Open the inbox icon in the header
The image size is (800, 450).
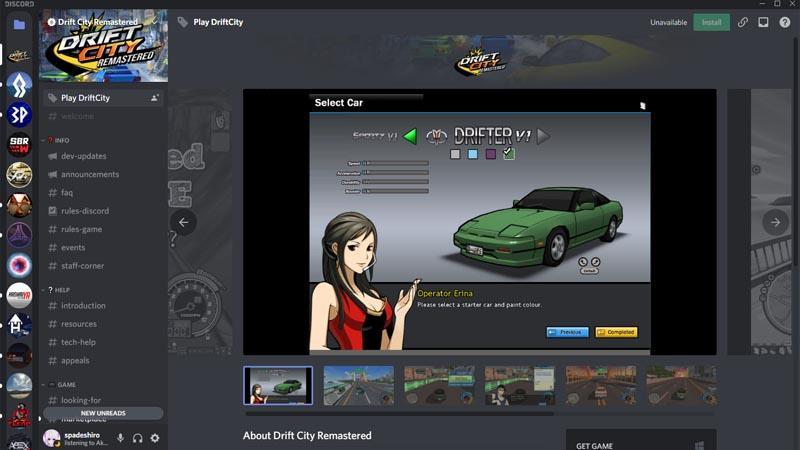tap(763, 22)
